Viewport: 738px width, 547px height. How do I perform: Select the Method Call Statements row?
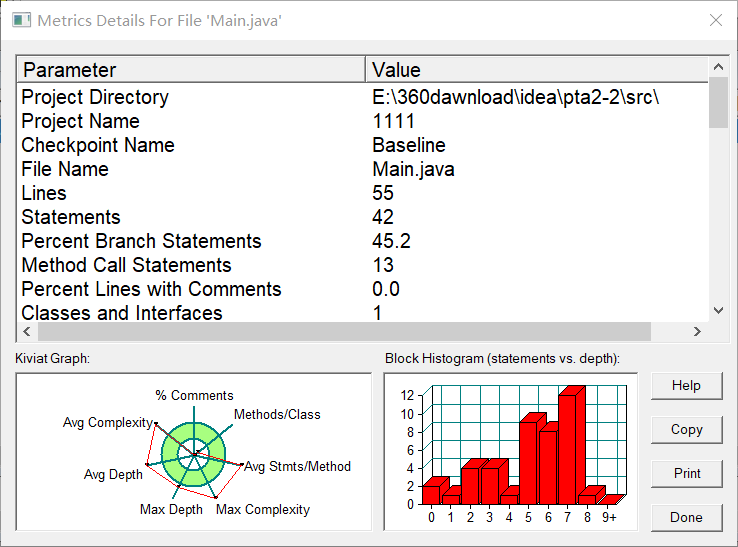pyautogui.click(x=362, y=265)
